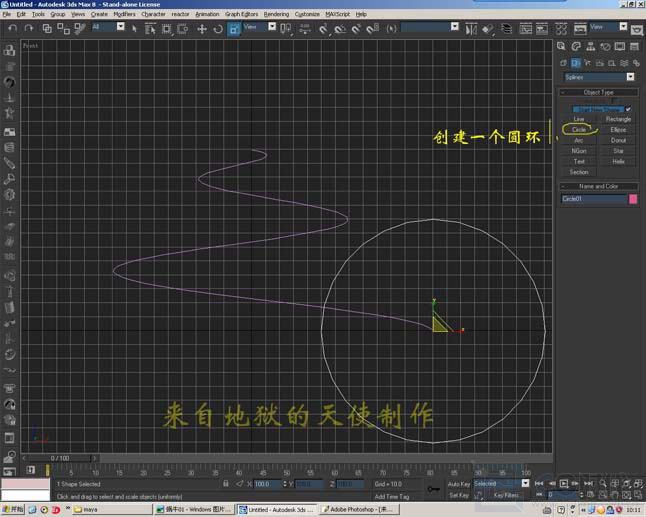Open the Graph Editors menu

point(241,14)
